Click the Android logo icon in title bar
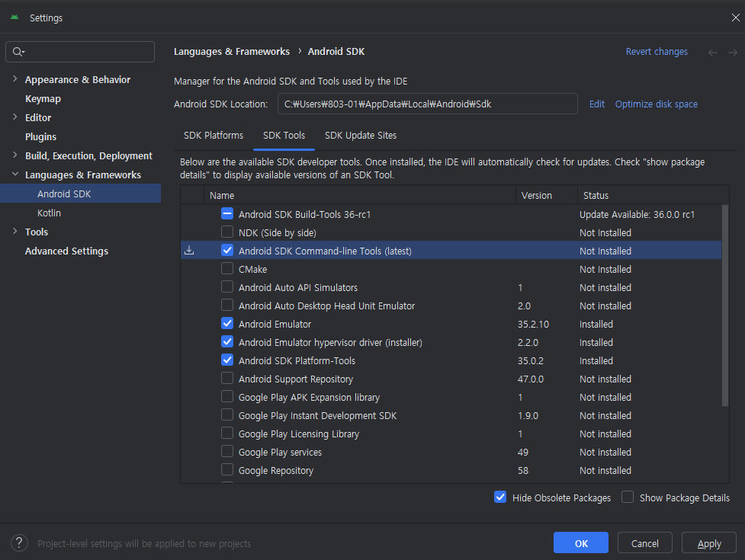 point(14,18)
